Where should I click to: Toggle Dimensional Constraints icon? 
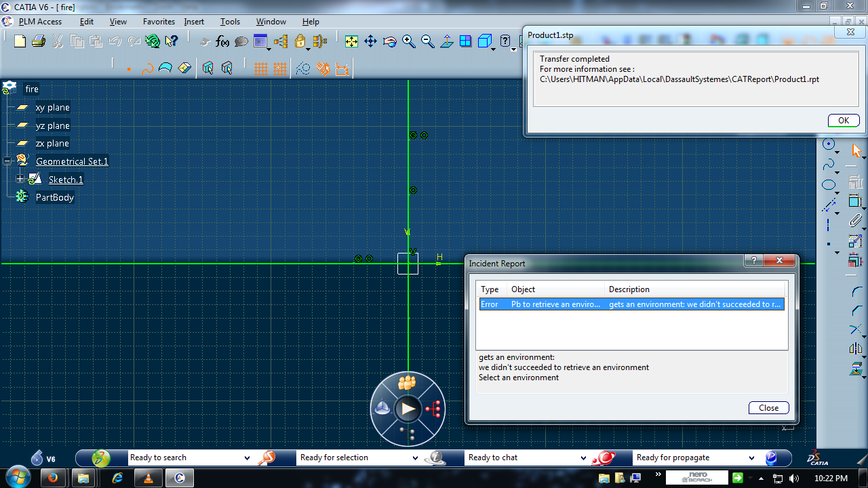click(342, 68)
